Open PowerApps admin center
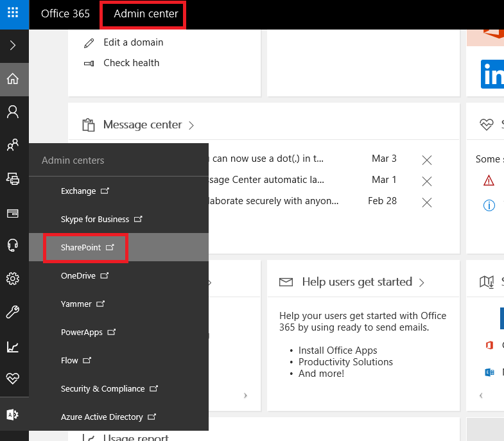The image size is (504, 441). (88, 332)
